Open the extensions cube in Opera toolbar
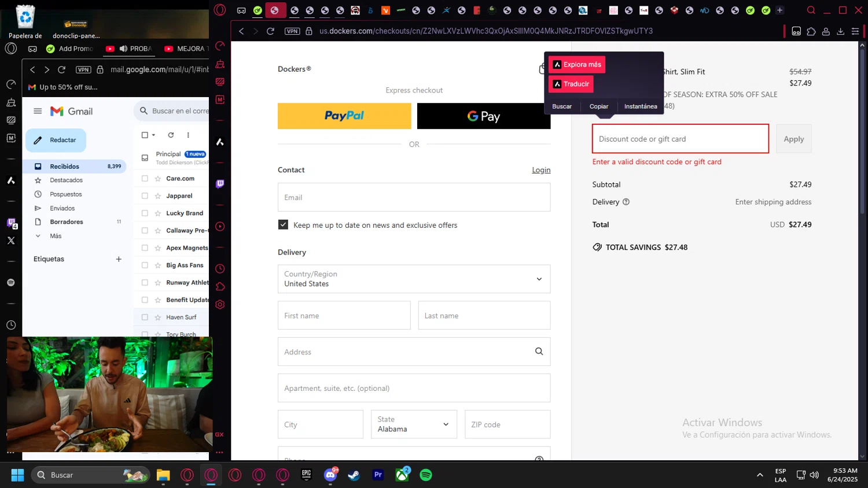The height and width of the screenshot is (488, 868). point(811,31)
